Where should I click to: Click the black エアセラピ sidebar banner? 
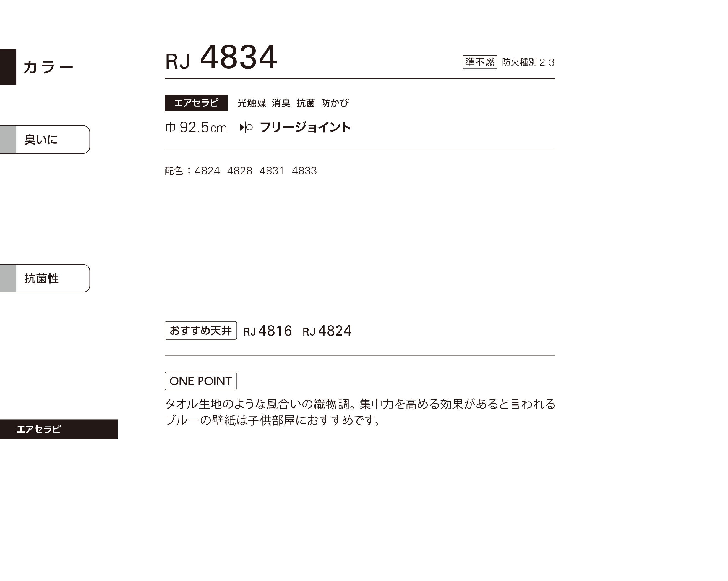pyautogui.click(x=59, y=429)
